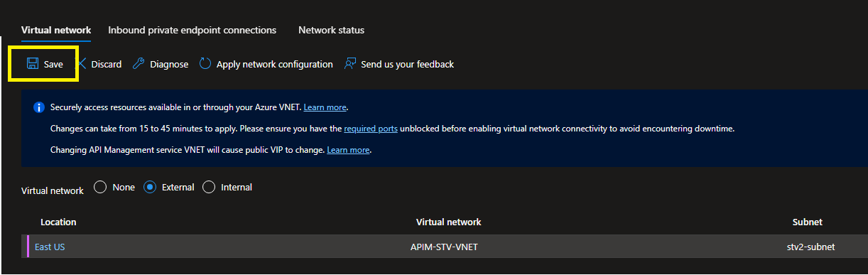
Task: Click the Discard X icon
Action: (82, 64)
